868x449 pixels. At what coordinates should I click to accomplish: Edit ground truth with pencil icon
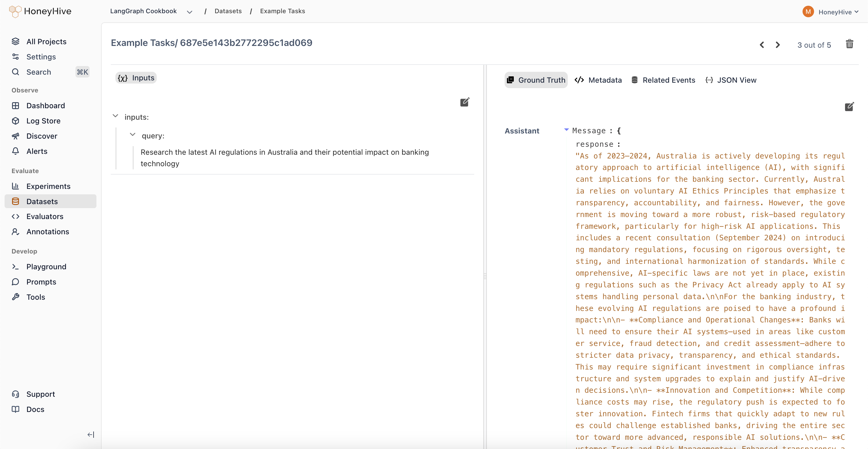(849, 107)
